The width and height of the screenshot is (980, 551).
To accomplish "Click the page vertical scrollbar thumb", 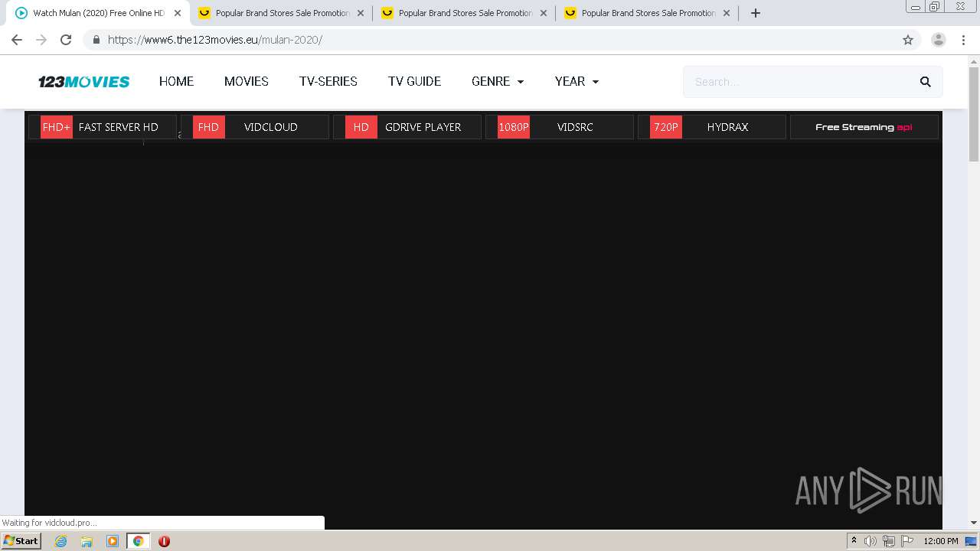I will (x=974, y=113).
